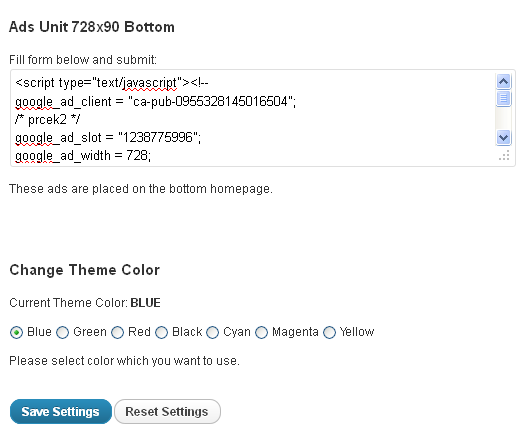The image size is (525, 432).
Task: Click the google_ad_width line in the textarea
Action: coord(83,156)
